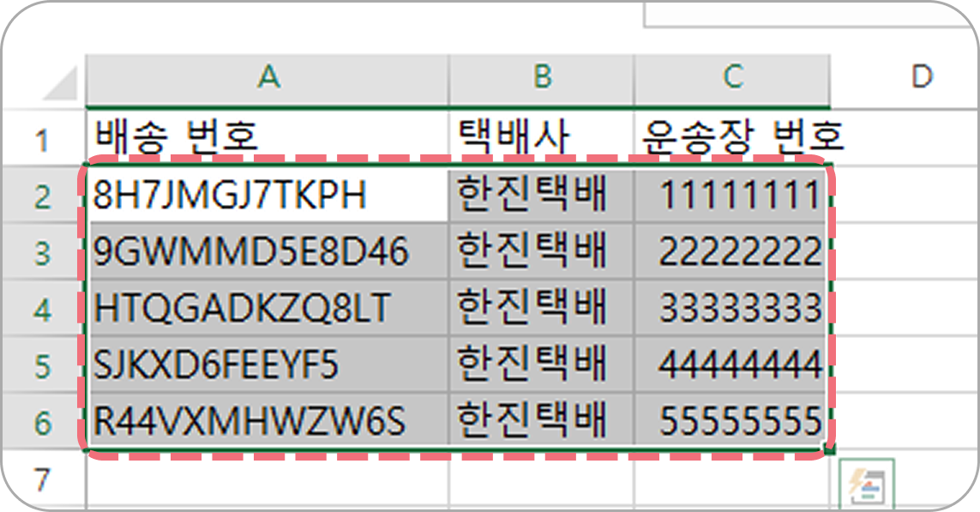Select tracking number cell 33333333
This screenshot has width=980, height=512.
pyautogui.click(x=732, y=307)
